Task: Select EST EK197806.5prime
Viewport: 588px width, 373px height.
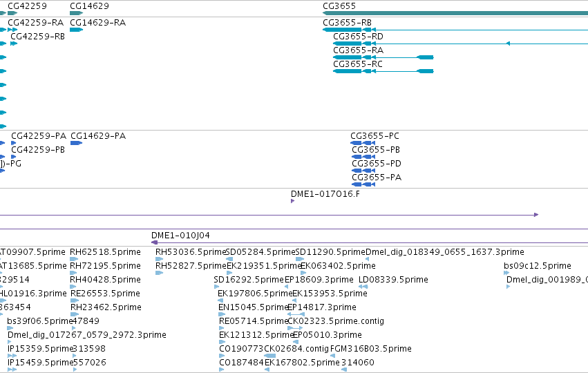Action: click(x=255, y=294)
